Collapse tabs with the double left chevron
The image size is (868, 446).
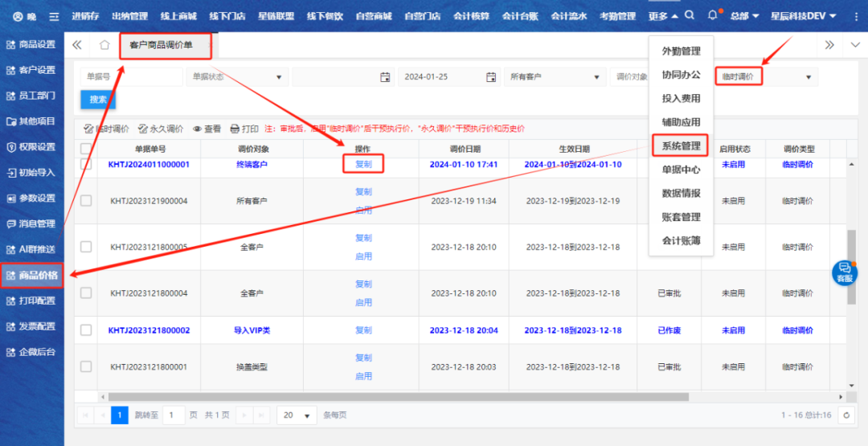click(x=77, y=45)
